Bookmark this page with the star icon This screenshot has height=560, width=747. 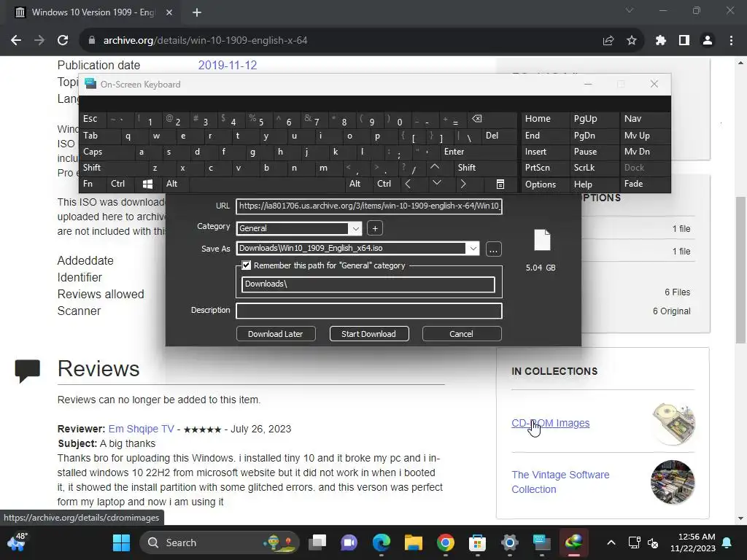[x=632, y=41]
